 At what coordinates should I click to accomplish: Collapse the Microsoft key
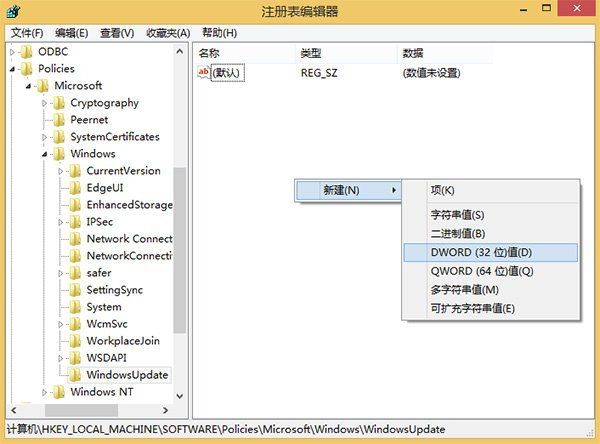28,86
